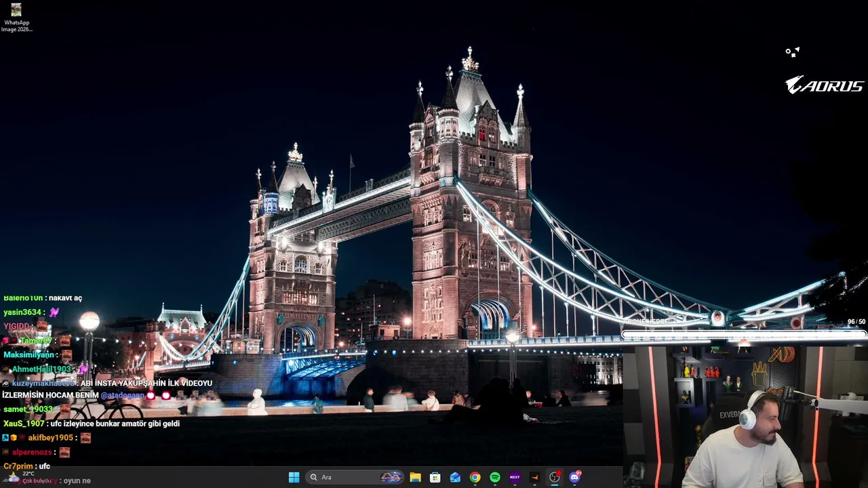Click the chat username YIGIDD
Viewport: 868px width, 488px height.
click(x=16, y=327)
